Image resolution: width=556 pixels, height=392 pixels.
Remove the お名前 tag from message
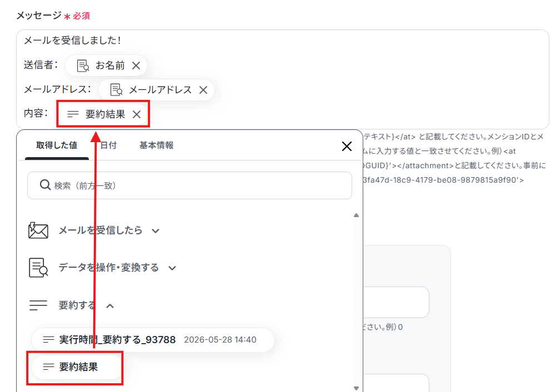click(136, 66)
